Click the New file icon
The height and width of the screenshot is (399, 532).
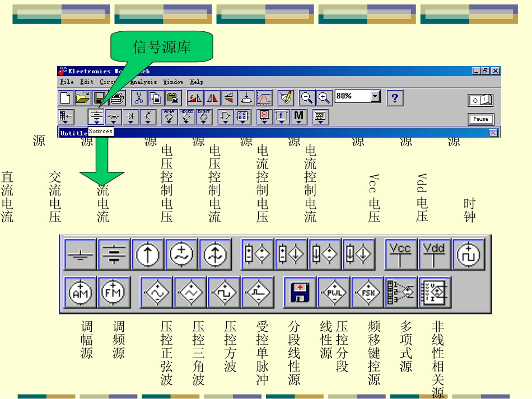65,98
